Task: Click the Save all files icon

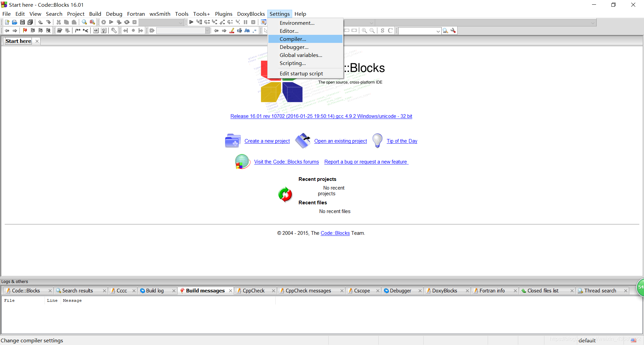Action: pyautogui.click(x=30, y=22)
